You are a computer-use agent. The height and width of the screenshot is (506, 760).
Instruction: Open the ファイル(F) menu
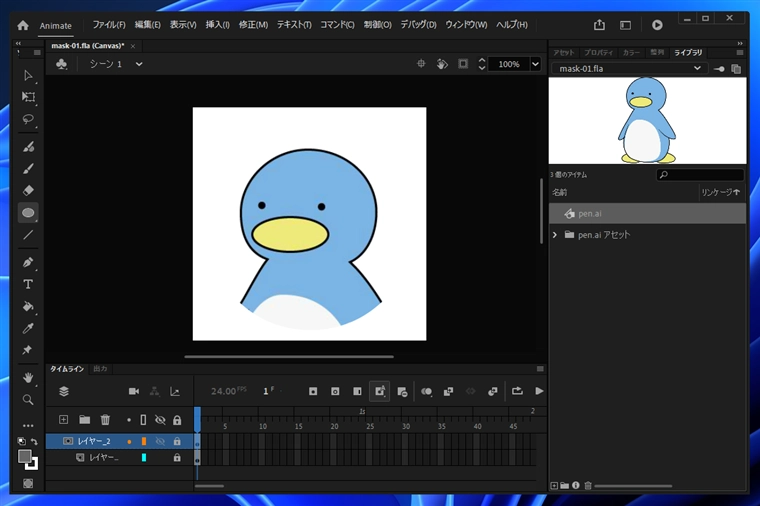109,25
